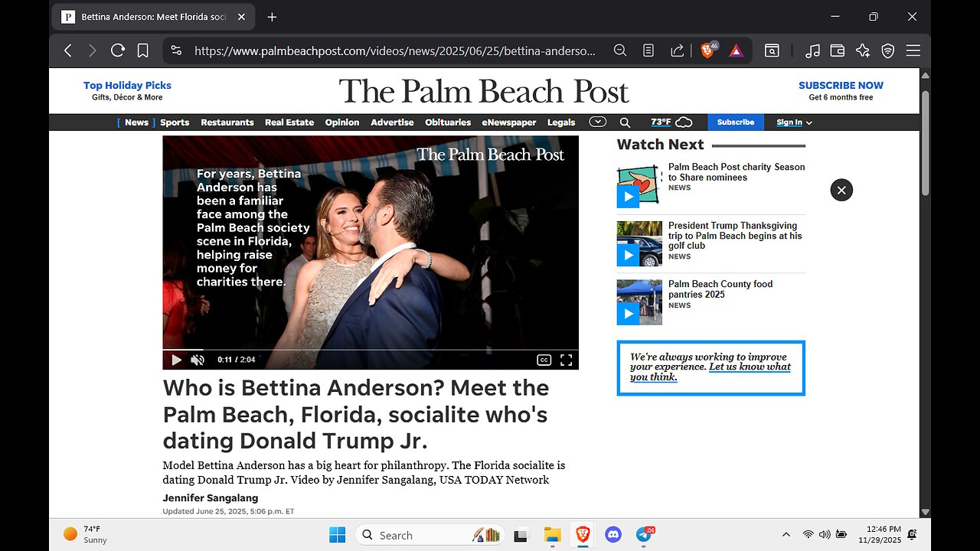Screen dimensions: 980x551
Task: Click the Windows taskbar Search box
Action: point(431,535)
